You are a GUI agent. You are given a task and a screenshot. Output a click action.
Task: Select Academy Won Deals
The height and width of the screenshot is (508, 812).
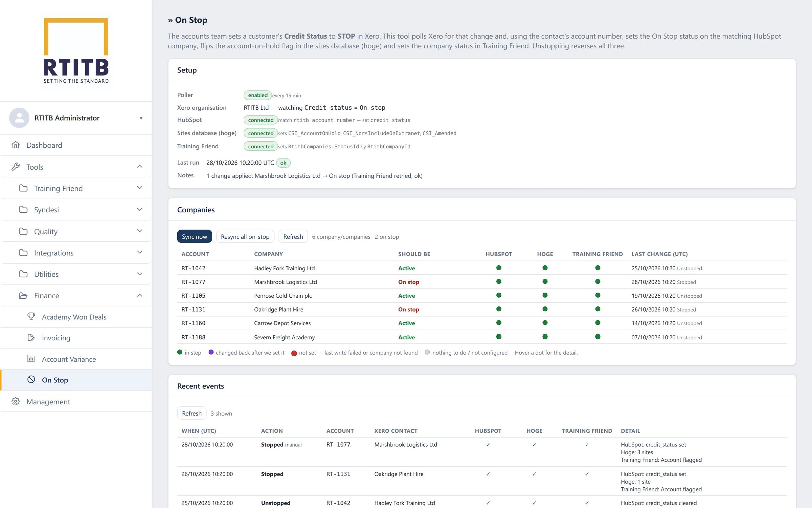click(76, 317)
